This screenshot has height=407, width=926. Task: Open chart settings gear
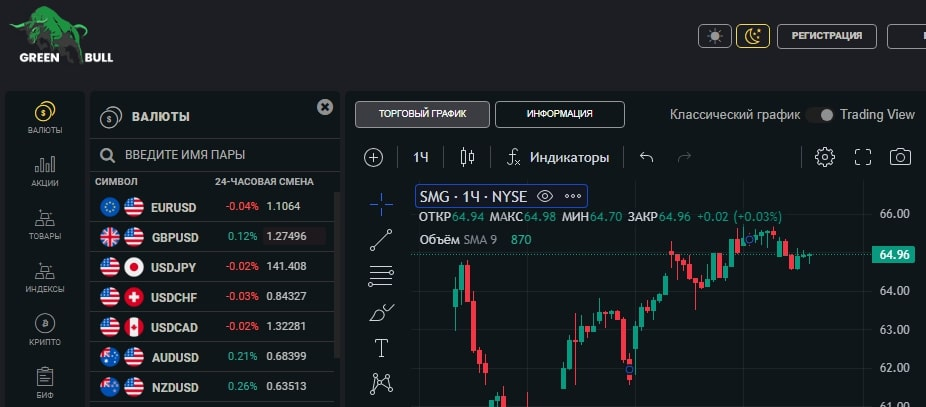(825, 157)
